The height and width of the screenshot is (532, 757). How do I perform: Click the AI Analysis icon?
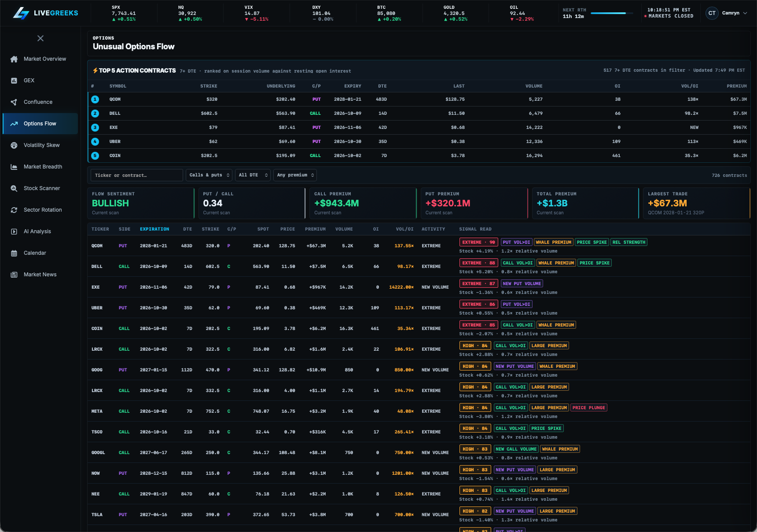coord(14,231)
